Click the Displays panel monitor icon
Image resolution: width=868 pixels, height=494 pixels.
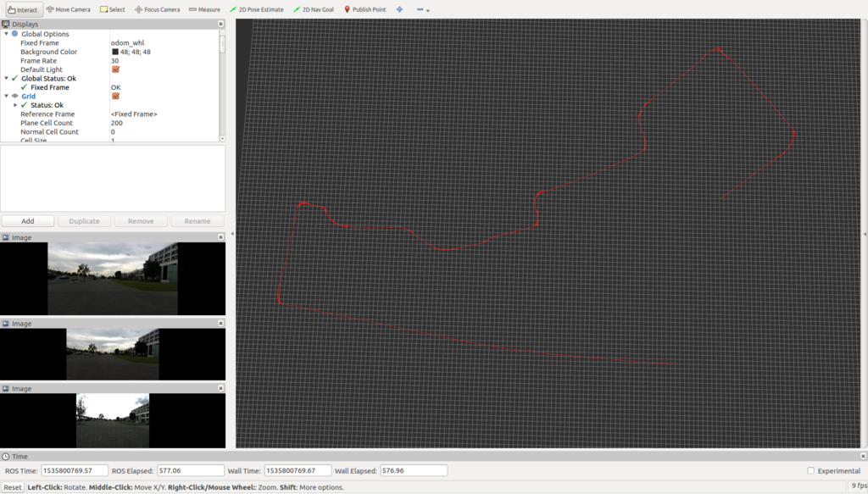[x=6, y=24]
